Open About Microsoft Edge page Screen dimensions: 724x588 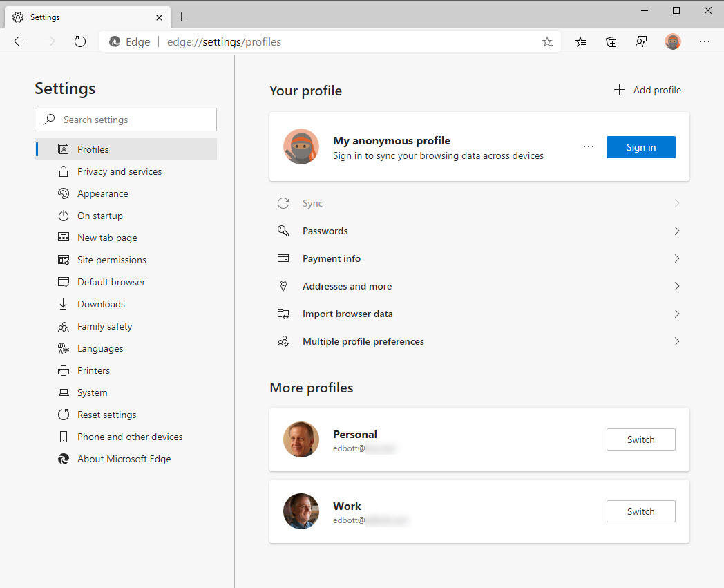click(x=126, y=459)
